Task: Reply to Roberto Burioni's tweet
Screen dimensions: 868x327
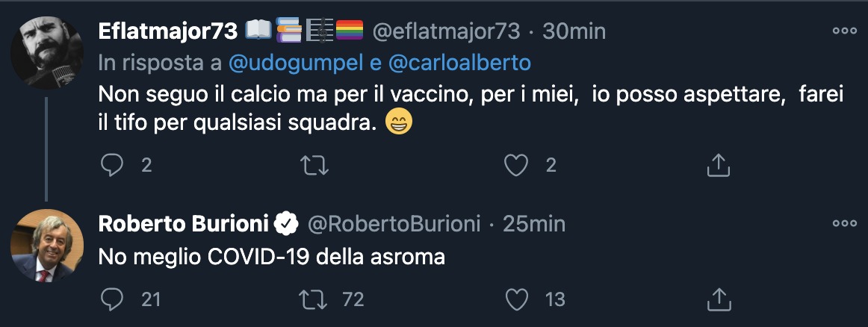Action: [x=111, y=299]
